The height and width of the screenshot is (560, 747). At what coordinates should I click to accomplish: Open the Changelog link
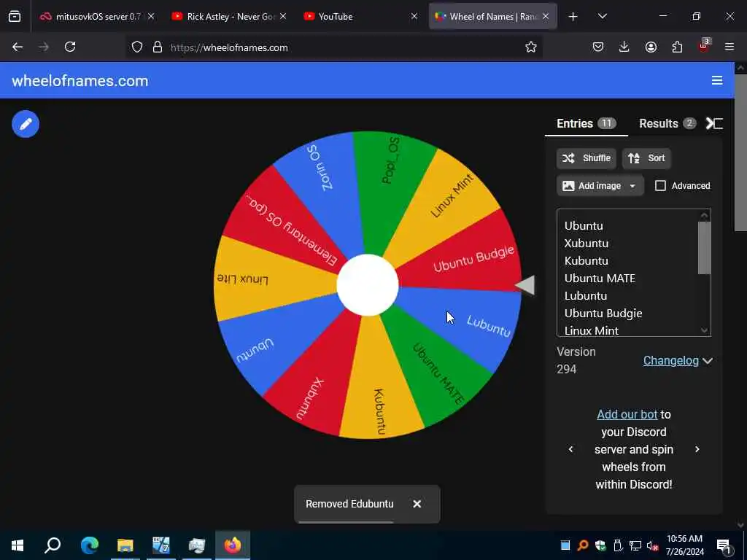671,360
